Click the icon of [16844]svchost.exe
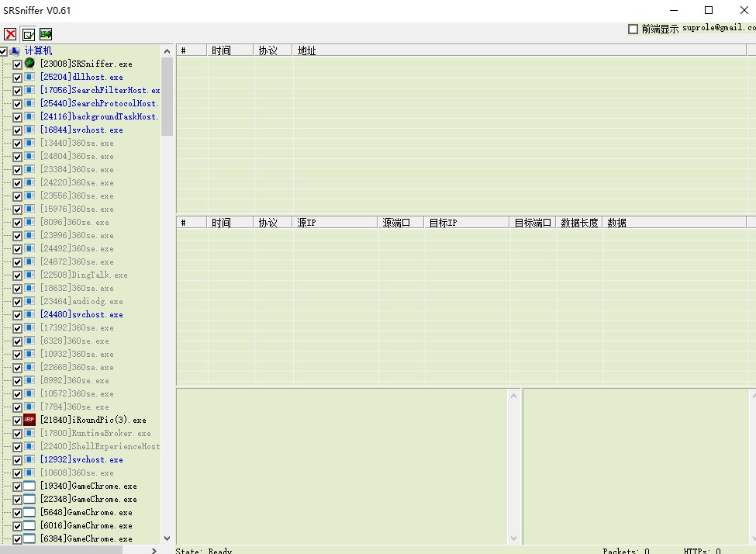 click(29, 130)
